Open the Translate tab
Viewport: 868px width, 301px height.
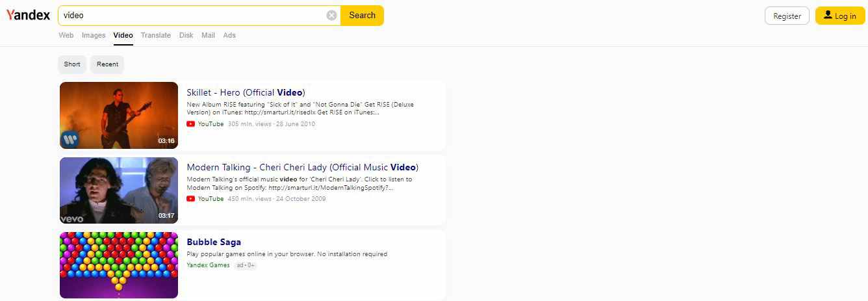click(156, 35)
